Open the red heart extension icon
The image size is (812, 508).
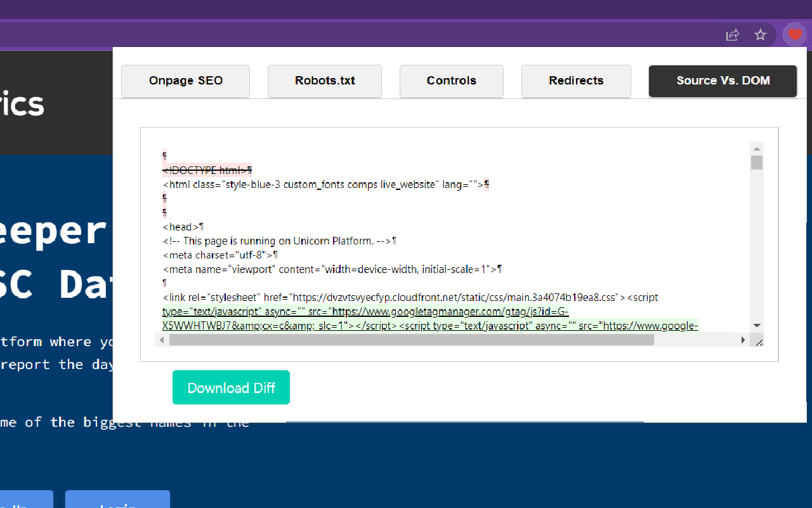click(x=794, y=35)
